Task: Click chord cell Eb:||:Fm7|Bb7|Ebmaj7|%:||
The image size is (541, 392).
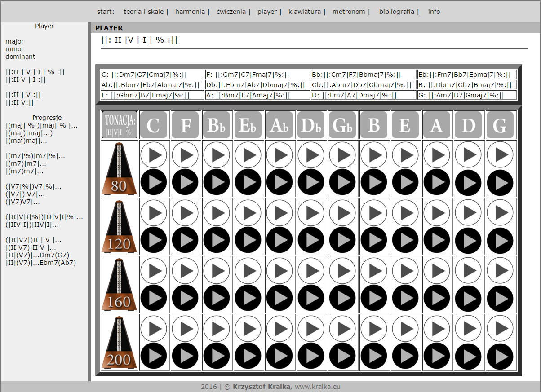Action: (x=467, y=75)
